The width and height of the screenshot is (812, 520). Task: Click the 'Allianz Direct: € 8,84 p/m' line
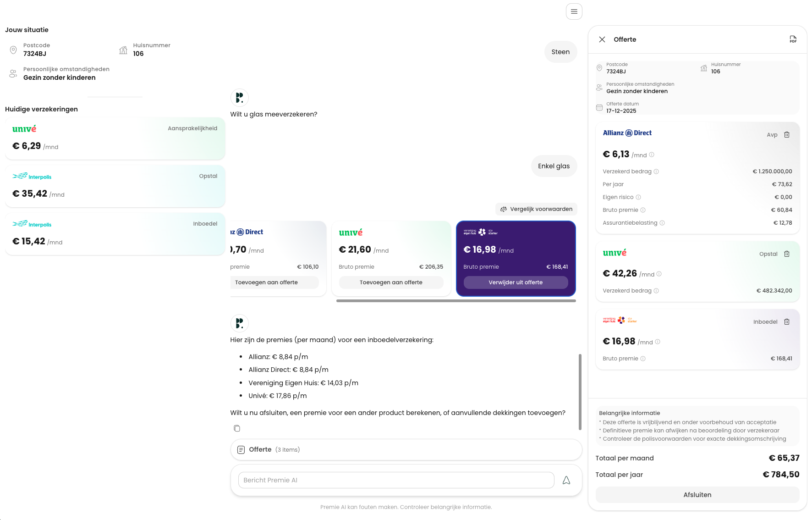[x=288, y=370]
